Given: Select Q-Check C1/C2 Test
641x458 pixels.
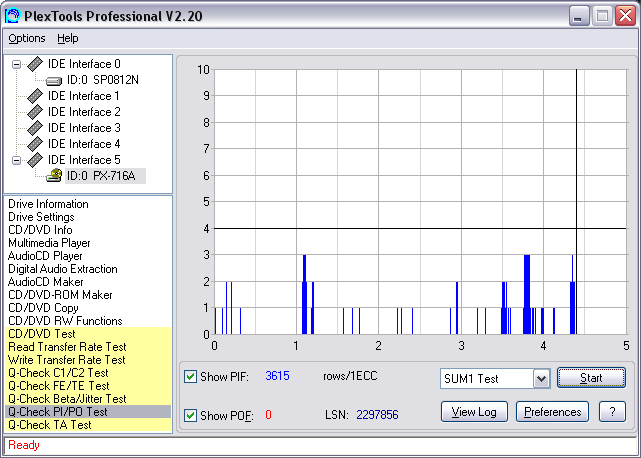Looking at the screenshot, I should pos(88,373).
